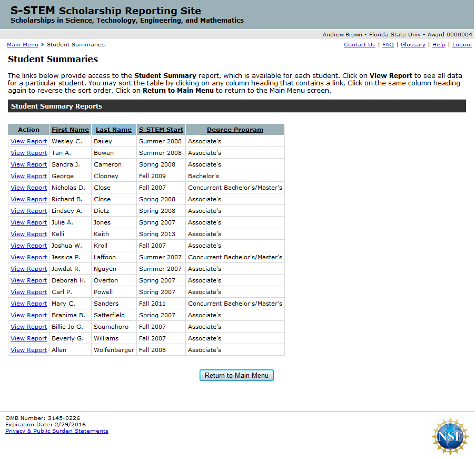476x459 pixels.
Task: View Report for Jawdat R. Nguyen
Action: click(x=28, y=269)
